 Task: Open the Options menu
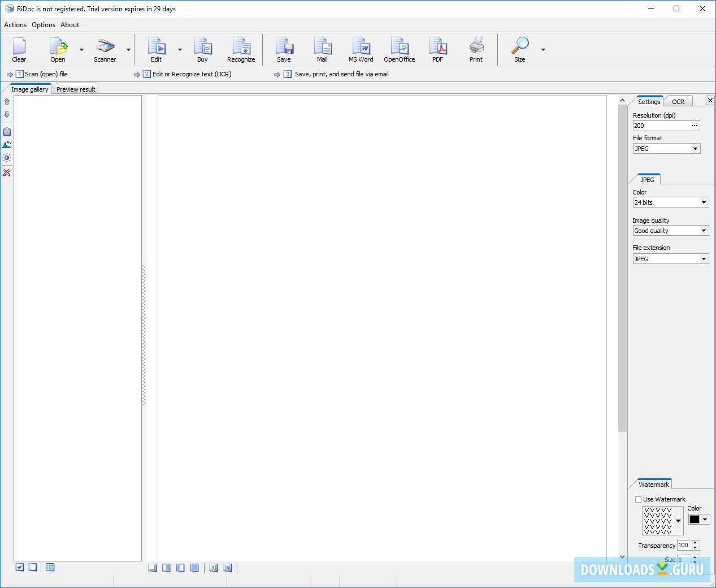[44, 25]
